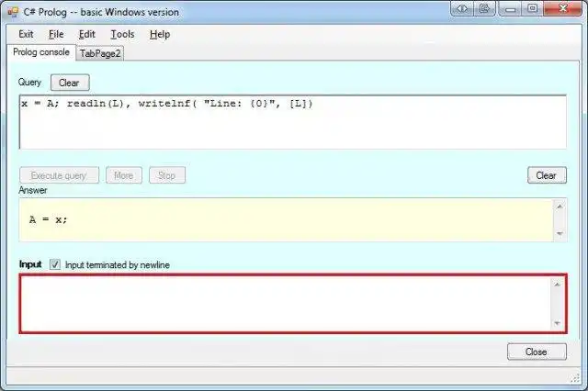Click inside the Query text area
This screenshot has height=391, width=588.
click(293, 122)
